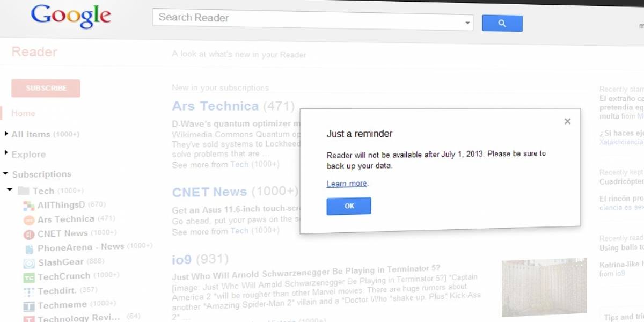Viewport: 644px width, 322px height.
Task: Click Tech link under CNET News summary
Action: pos(239,231)
